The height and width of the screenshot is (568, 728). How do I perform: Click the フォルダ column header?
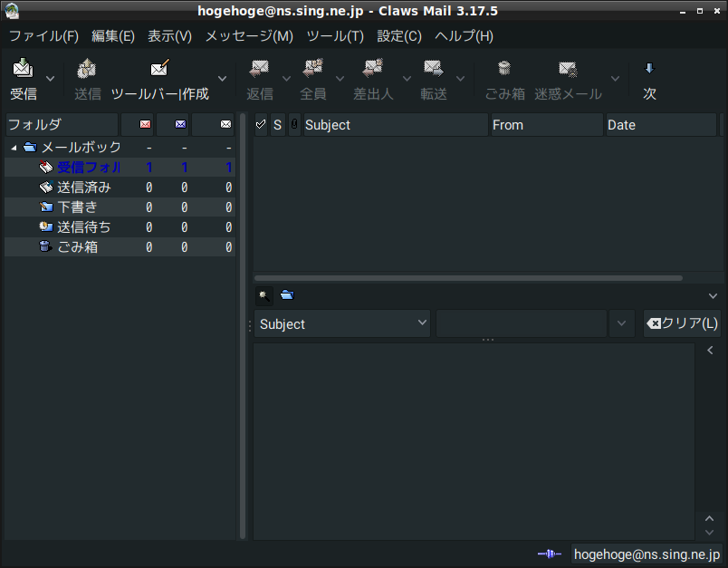pos(62,124)
